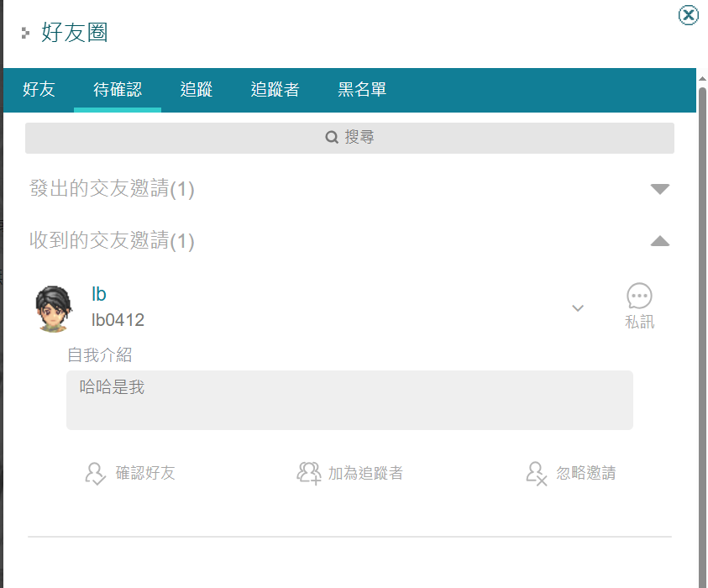The height and width of the screenshot is (588, 708).
Task: Click the 發出的交友邀請(1) header text
Action: tap(112, 189)
